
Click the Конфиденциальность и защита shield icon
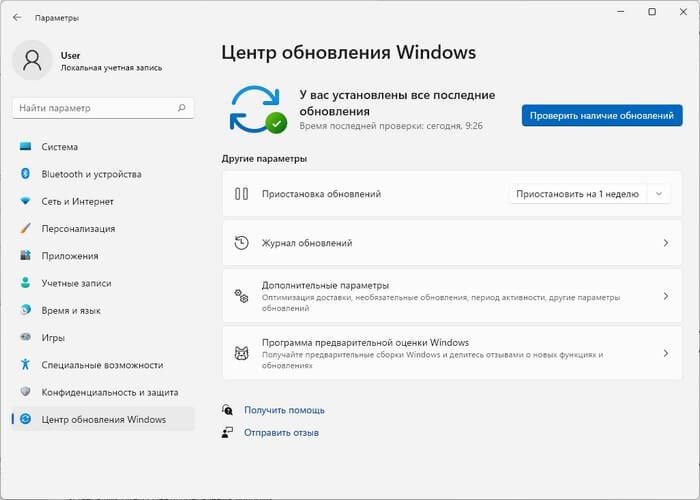point(25,392)
